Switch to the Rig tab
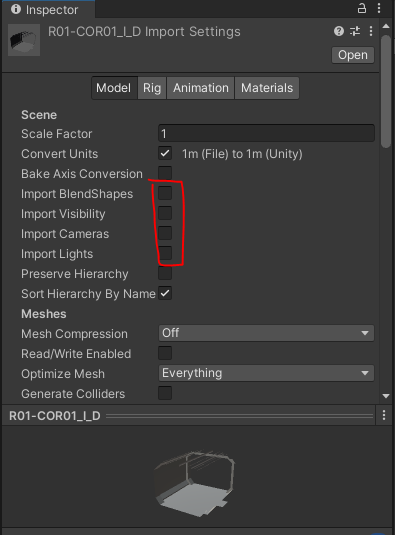Screen dimensions: 395x535 point(152,88)
